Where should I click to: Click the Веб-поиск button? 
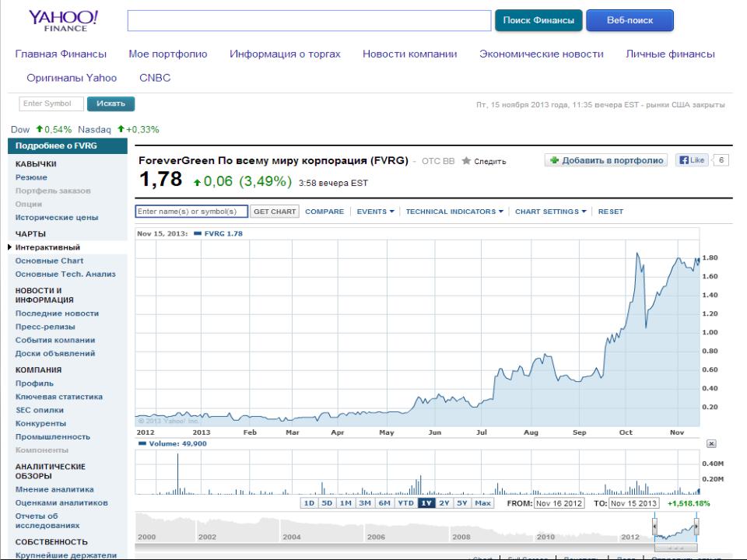630,20
